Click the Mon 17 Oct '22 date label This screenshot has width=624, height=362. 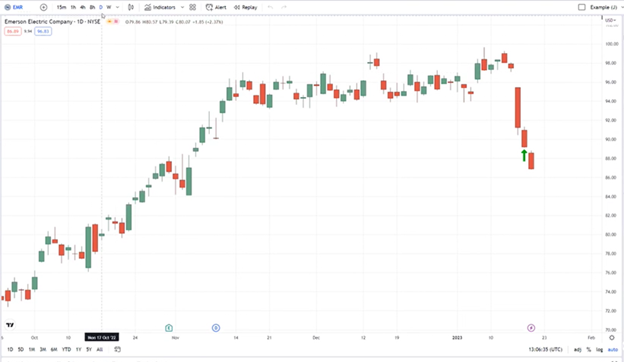pos(102,337)
